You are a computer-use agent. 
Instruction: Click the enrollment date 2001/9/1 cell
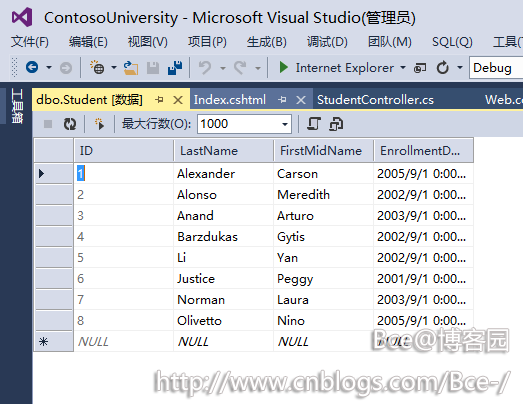tap(424, 279)
